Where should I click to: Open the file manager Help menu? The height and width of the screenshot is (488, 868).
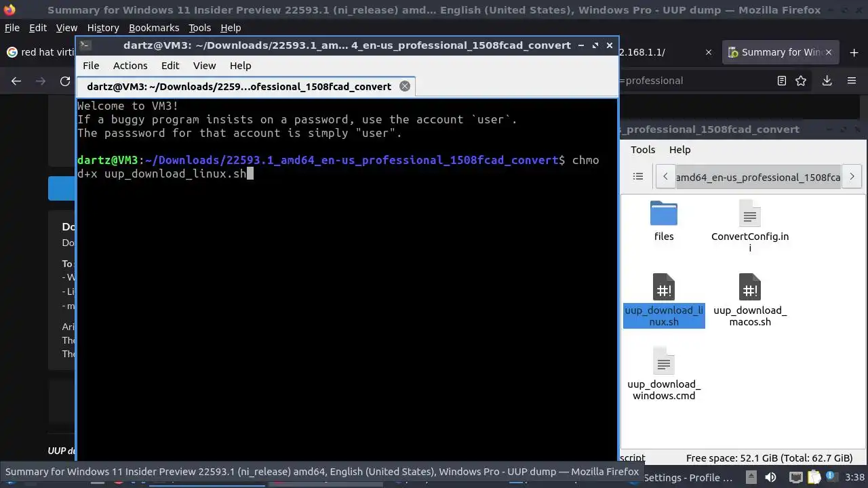(679, 150)
